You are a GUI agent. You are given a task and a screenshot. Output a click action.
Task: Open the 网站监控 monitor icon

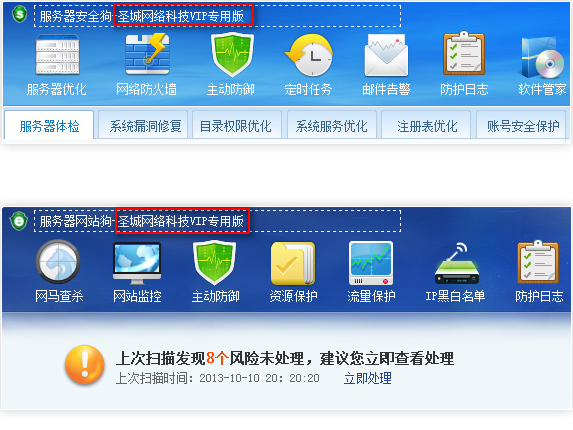pos(137,263)
